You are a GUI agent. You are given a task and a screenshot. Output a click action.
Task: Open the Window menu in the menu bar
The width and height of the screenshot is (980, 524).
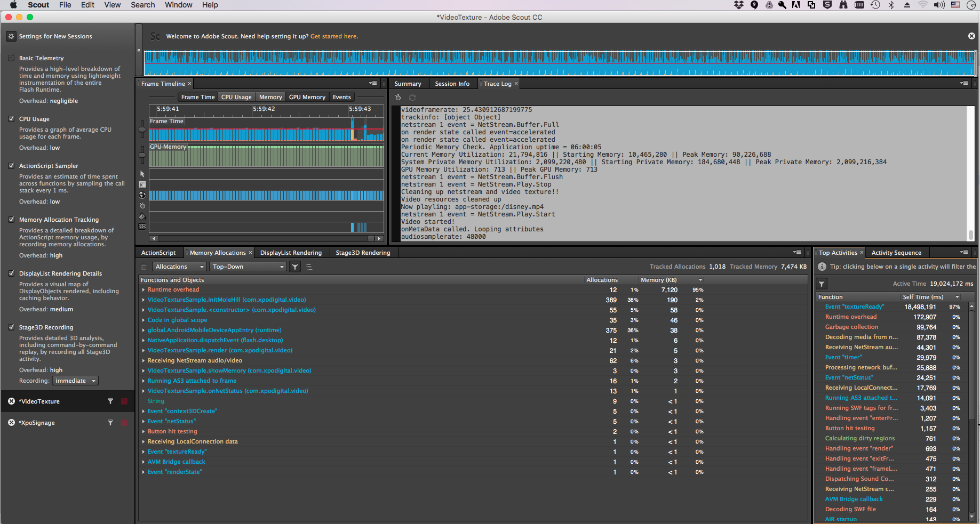pos(178,5)
